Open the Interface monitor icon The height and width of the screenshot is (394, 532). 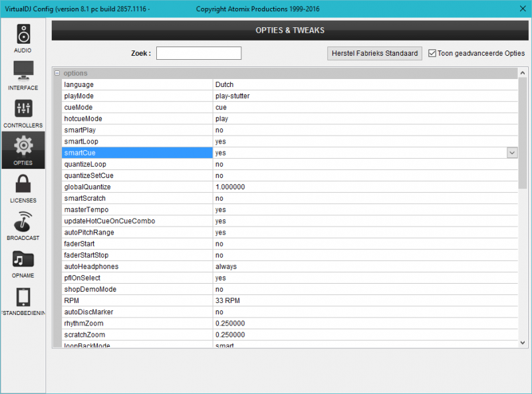click(x=23, y=71)
